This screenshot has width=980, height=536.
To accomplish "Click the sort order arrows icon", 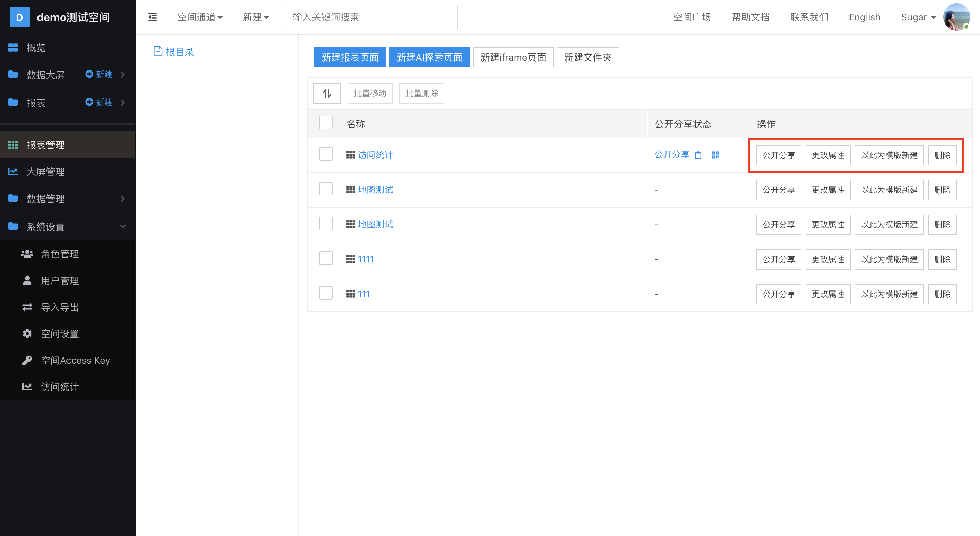I will (x=327, y=93).
